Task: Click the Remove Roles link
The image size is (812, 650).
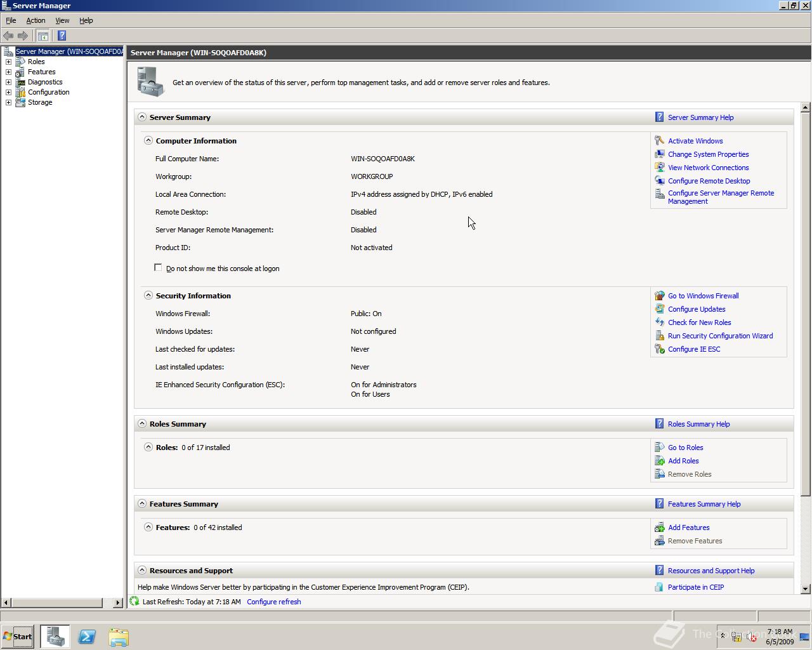Action: (690, 474)
